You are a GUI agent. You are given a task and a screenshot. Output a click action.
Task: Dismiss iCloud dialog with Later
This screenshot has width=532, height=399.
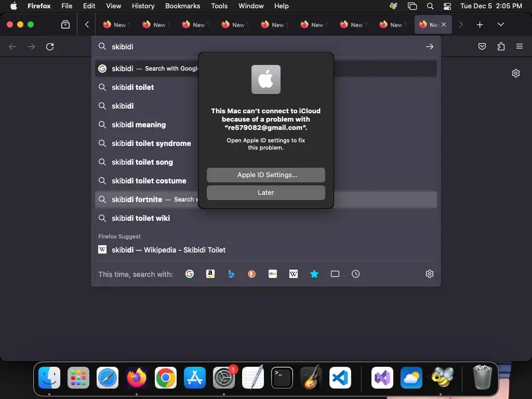[x=265, y=192]
